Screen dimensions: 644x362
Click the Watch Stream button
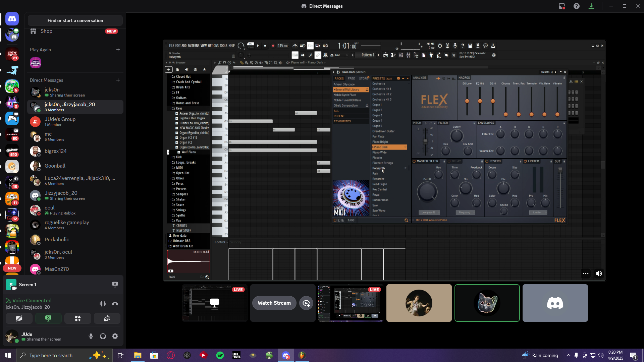coord(274,303)
